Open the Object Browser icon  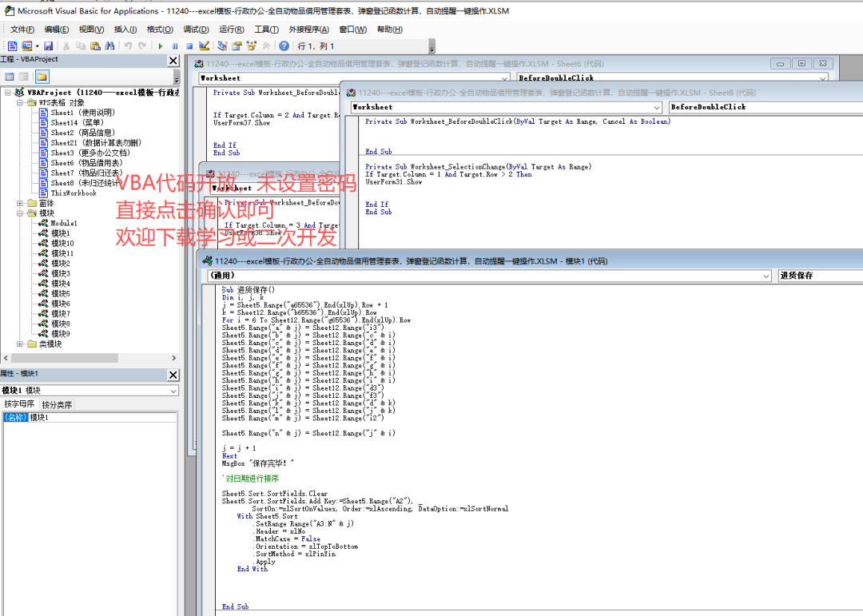(252, 46)
